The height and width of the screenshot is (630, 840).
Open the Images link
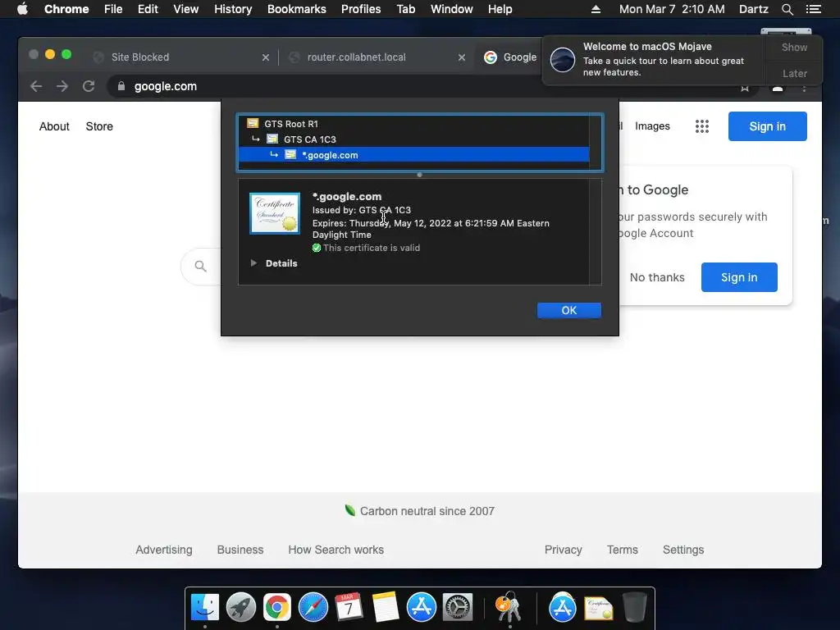pos(652,126)
